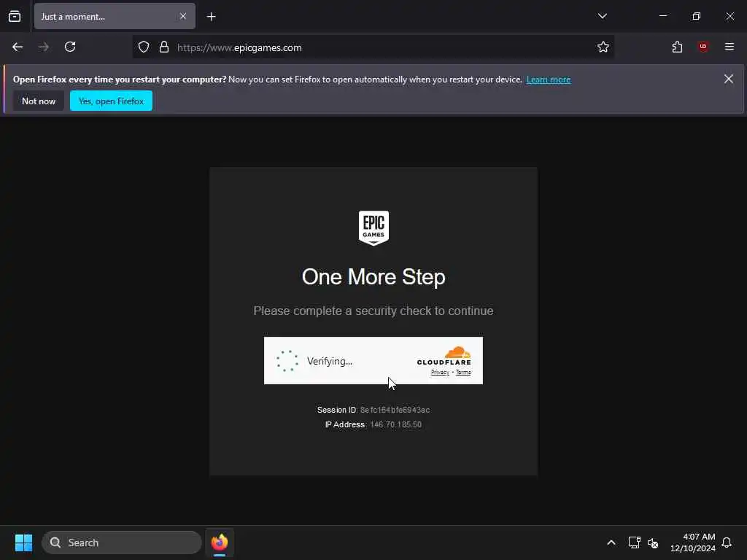Open the notifications bell icon
This screenshot has height=560, width=747.
727,542
